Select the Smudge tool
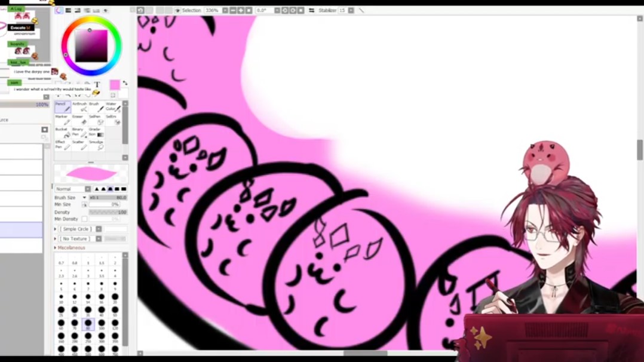The height and width of the screenshot is (362, 644). (97, 145)
